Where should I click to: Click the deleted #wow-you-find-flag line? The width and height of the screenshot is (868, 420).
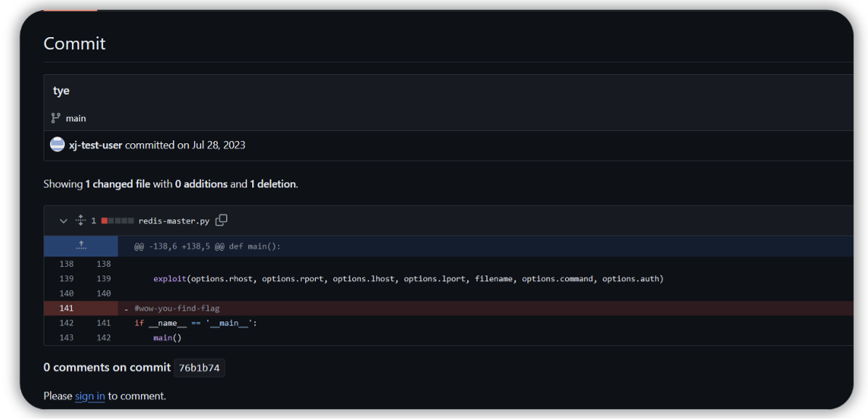point(177,308)
